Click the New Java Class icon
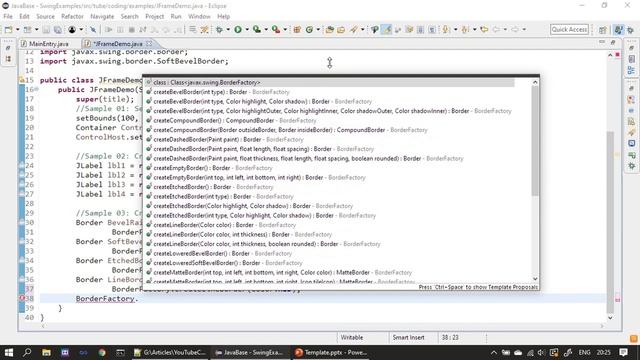The image size is (640, 360). tap(309, 29)
